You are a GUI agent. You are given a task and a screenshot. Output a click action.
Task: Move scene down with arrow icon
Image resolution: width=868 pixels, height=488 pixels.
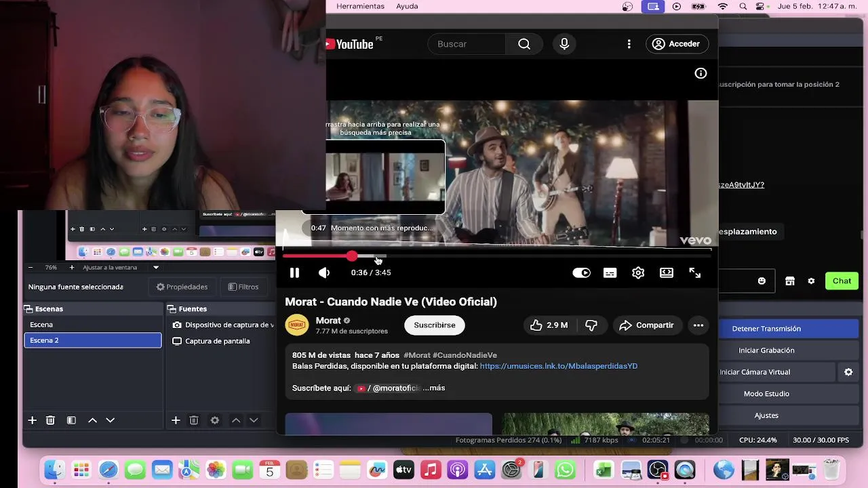(111, 420)
